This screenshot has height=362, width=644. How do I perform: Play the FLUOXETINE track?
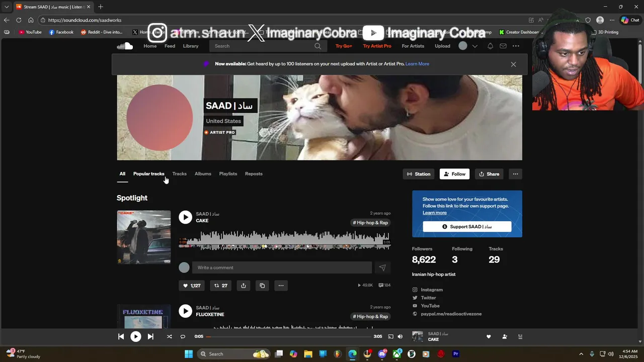(186, 311)
